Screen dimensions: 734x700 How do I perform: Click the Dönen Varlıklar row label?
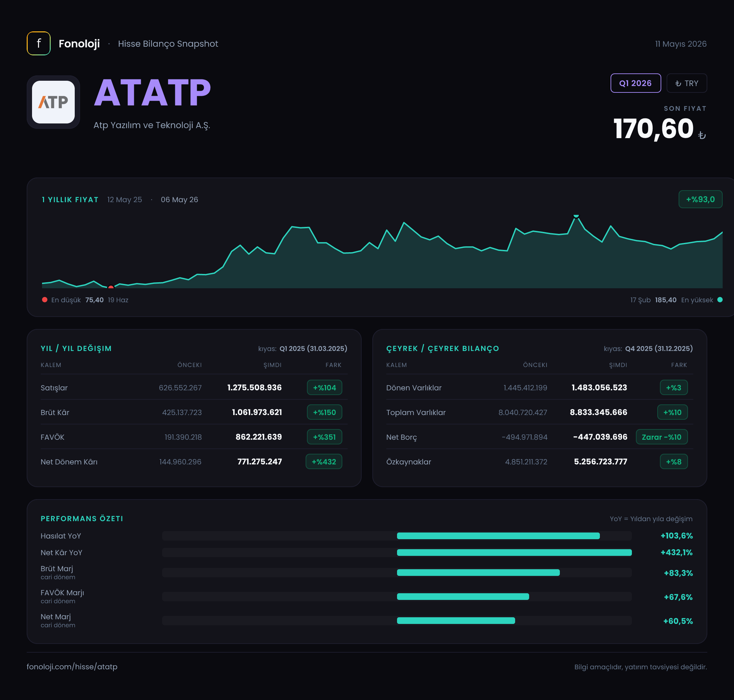(413, 388)
